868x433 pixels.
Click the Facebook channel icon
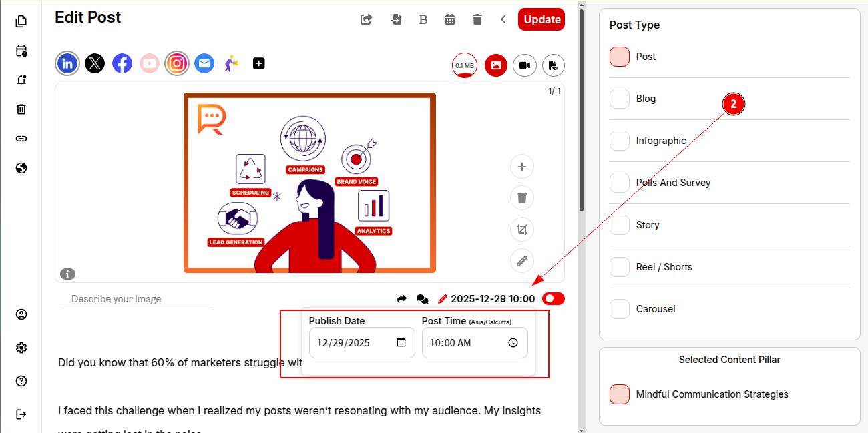pos(122,63)
